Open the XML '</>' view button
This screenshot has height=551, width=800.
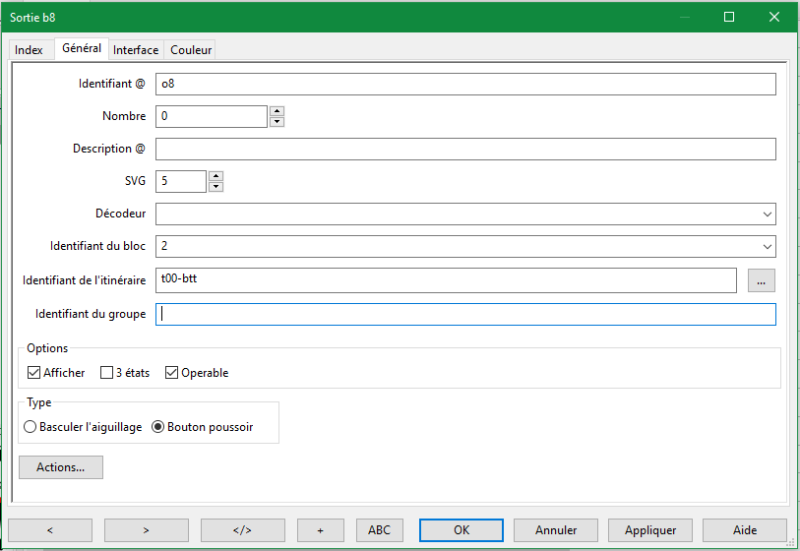click(242, 530)
